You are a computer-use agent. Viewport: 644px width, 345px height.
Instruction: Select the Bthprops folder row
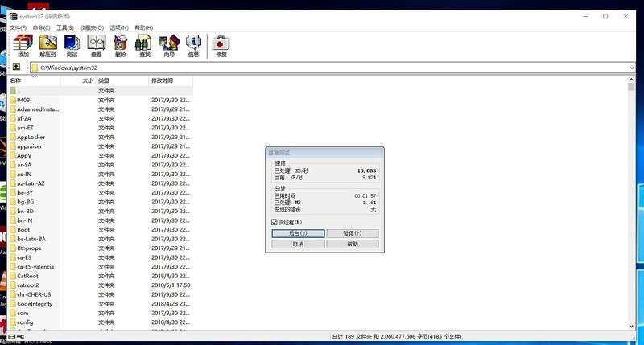(101, 248)
